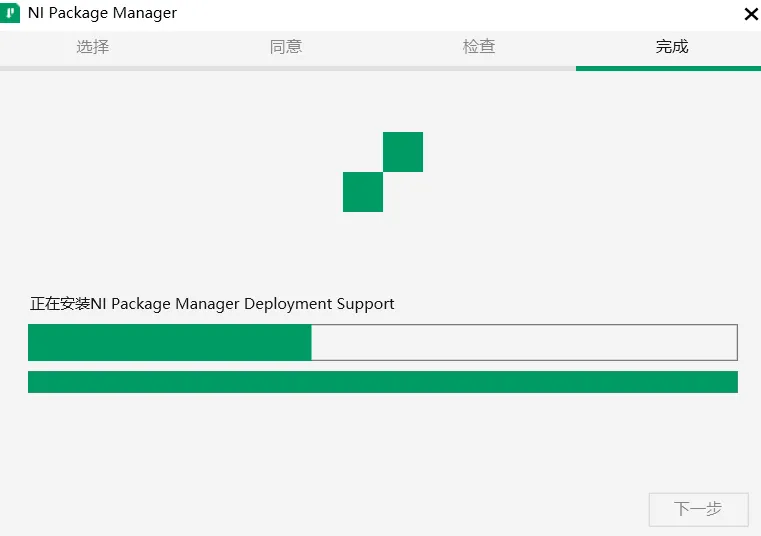
Task: Click the fully green overall progress bar
Action: pos(383,382)
